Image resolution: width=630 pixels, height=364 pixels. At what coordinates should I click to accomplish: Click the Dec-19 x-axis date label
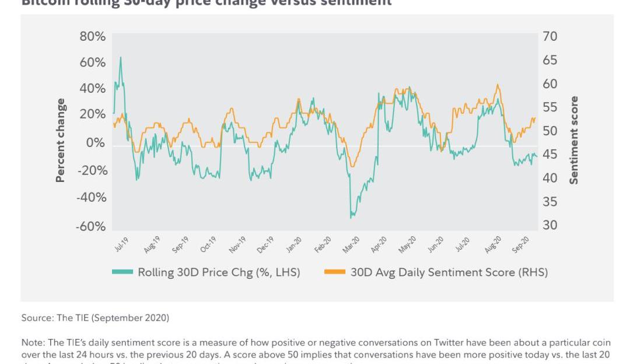tap(266, 245)
